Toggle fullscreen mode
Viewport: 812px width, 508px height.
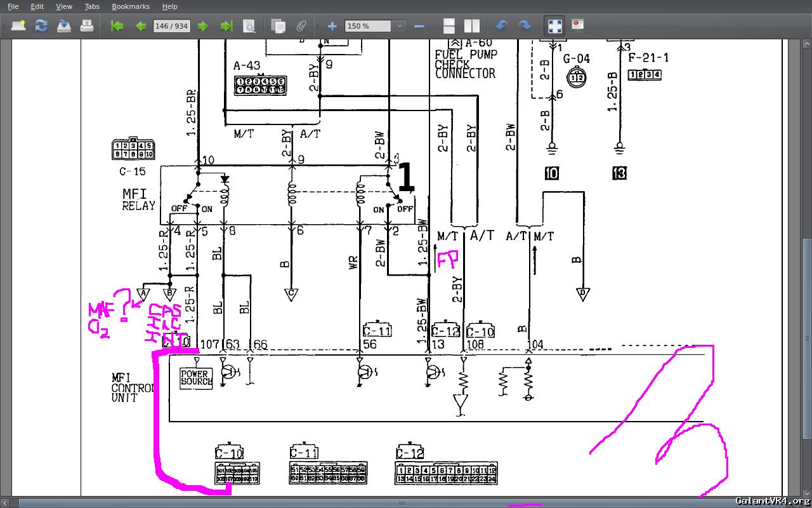click(x=554, y=26)
